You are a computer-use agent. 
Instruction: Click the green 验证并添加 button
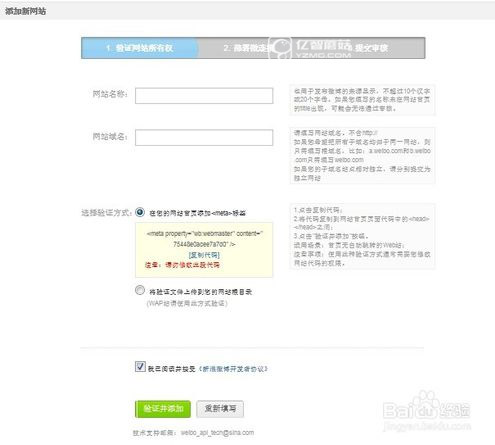pos(163,409)
